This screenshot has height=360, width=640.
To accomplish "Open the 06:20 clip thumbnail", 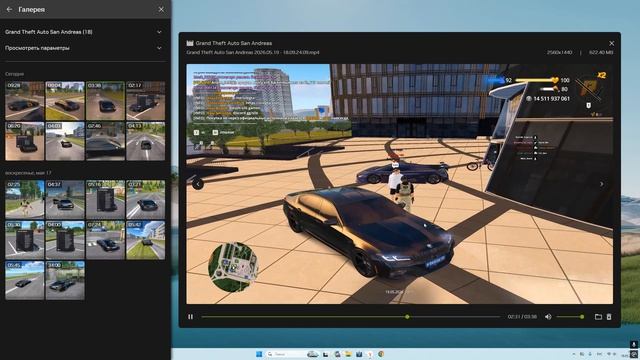I will point(24,141).
